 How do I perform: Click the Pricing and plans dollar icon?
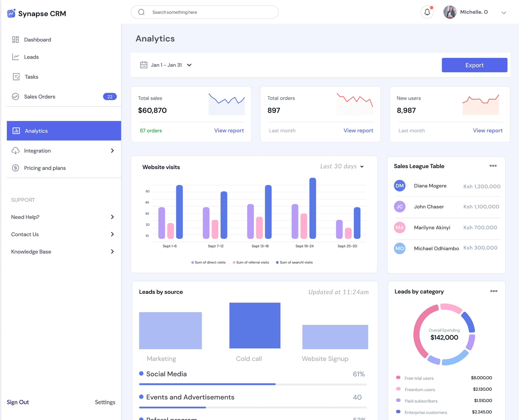15,168
